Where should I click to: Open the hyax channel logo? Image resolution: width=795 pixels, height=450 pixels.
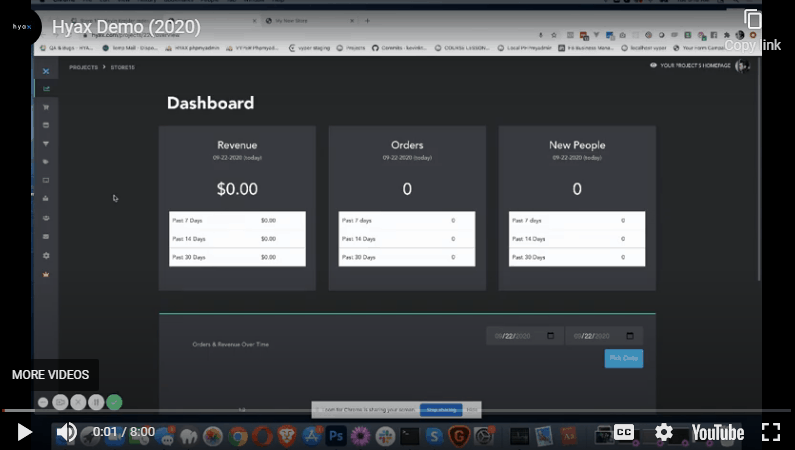click(x=21, y=26)
